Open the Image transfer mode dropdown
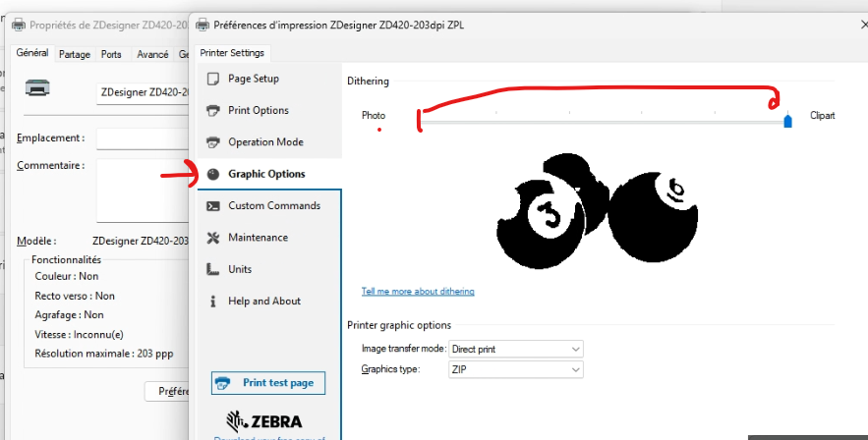Viewport: 868px width, 440px height. click(515, 349)
